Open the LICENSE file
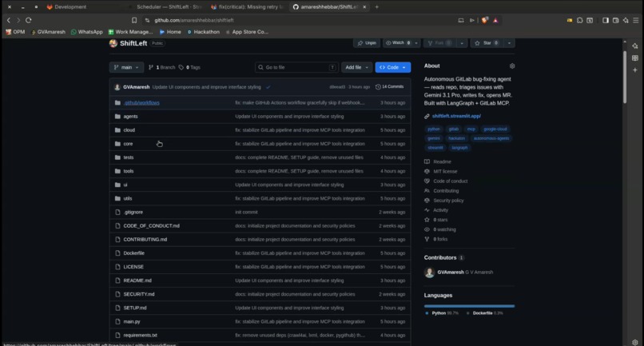Viewport: 644px width, 346px height. [133, 267]
